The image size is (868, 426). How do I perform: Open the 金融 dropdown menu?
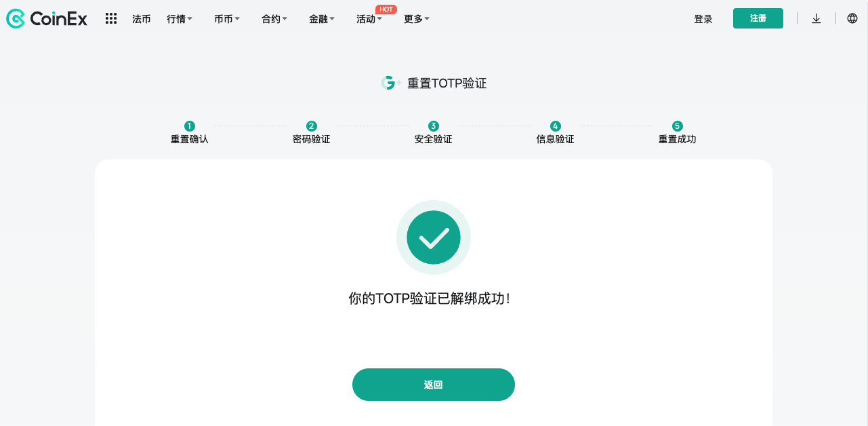click(322, 19)
